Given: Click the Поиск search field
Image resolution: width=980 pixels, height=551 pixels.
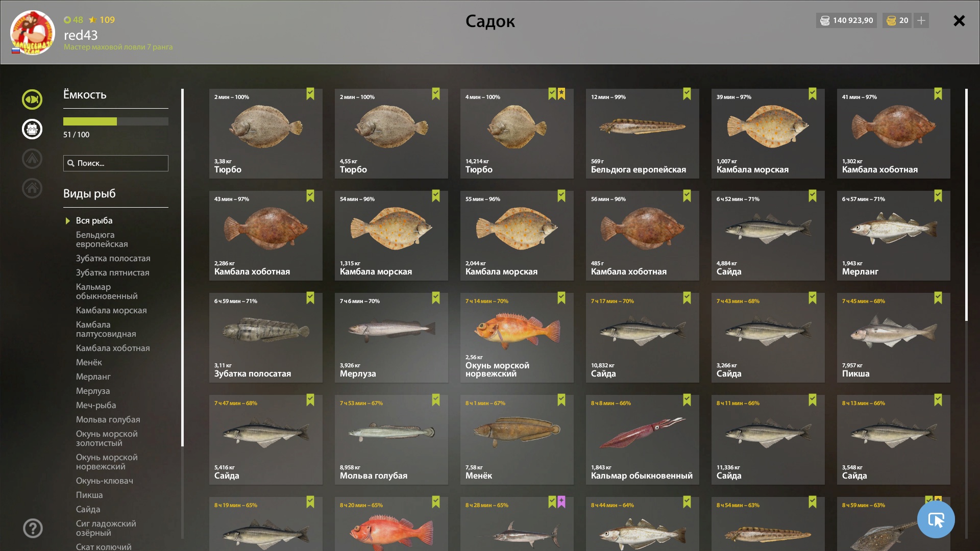Looking at the screenshot, I should click(116, 163).
